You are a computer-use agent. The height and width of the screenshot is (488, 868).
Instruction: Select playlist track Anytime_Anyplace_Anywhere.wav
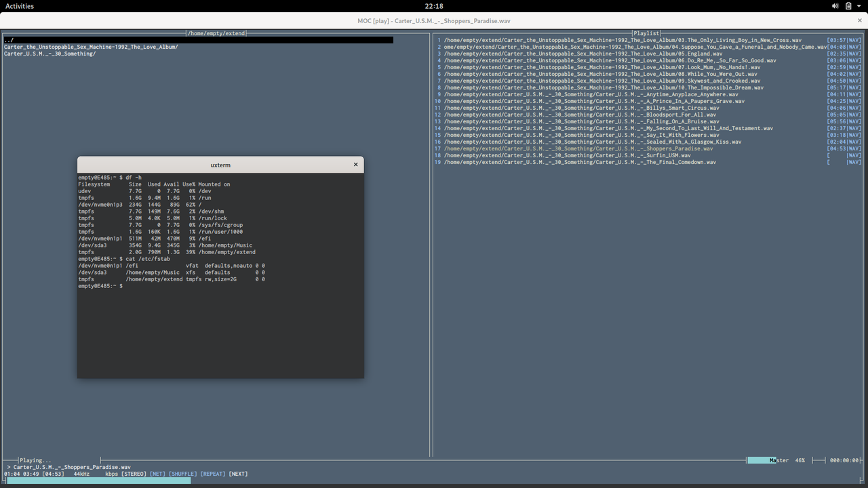click(591, 94)
